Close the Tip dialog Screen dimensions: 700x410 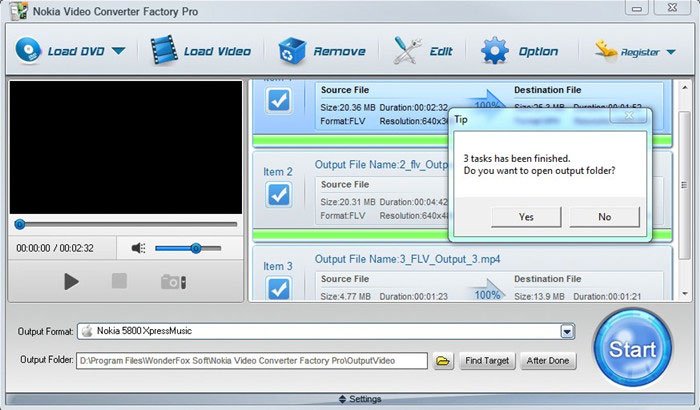click(x=629, y=116)
